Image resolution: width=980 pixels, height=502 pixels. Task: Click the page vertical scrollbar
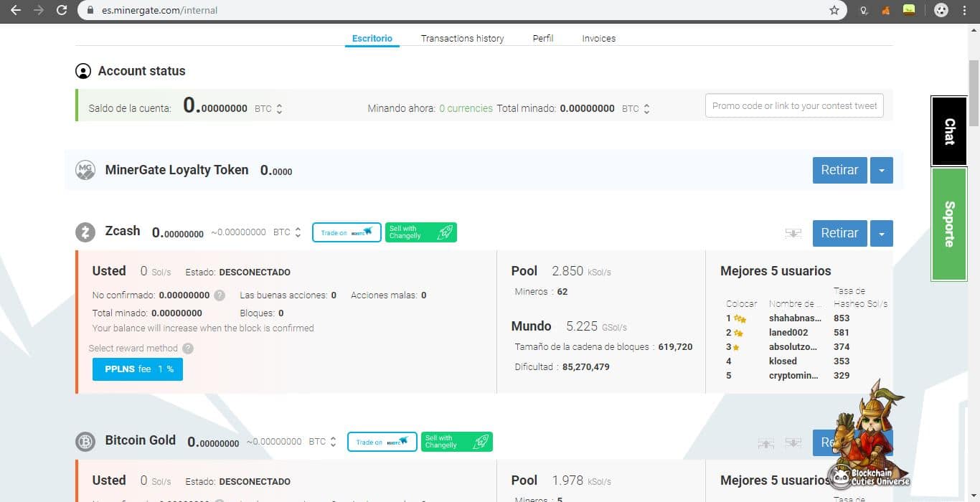coord(974,93)
